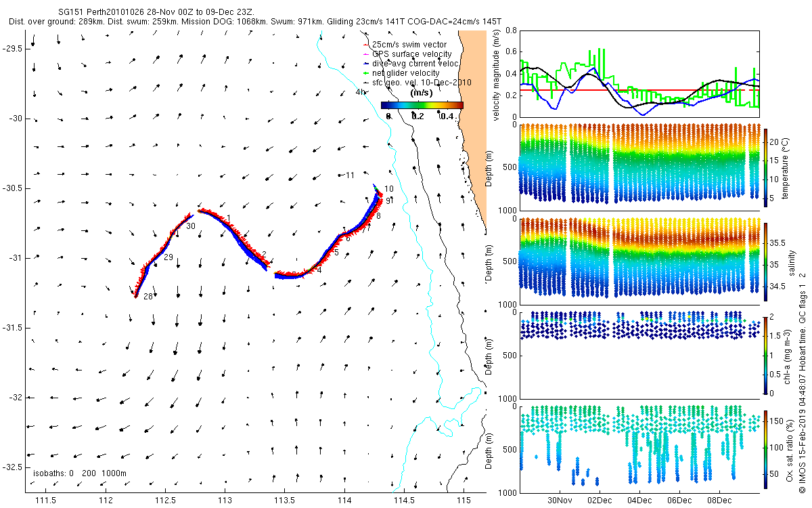Select the "GPS surface velocity" legend entry
The image size is (812, 508).
pyautogui.click(x=407, y=54)
